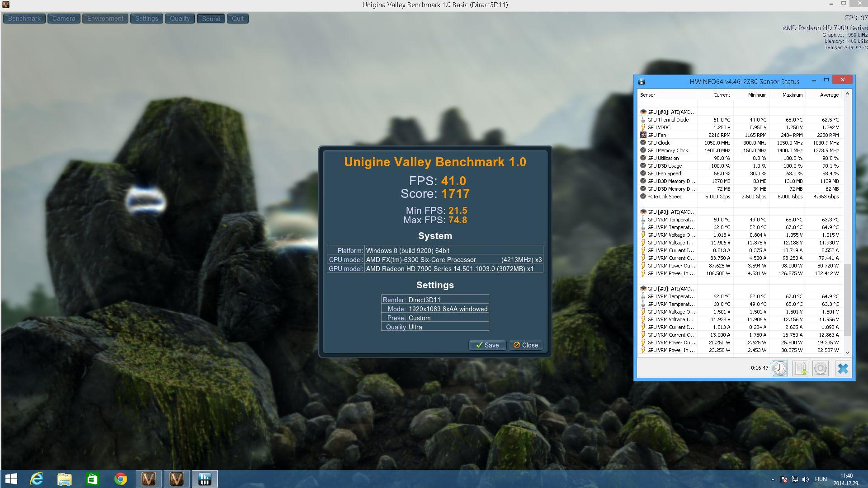Click the volume speaker tray icon
Viewport: 868px width, 488px height.
click(806, 479)
